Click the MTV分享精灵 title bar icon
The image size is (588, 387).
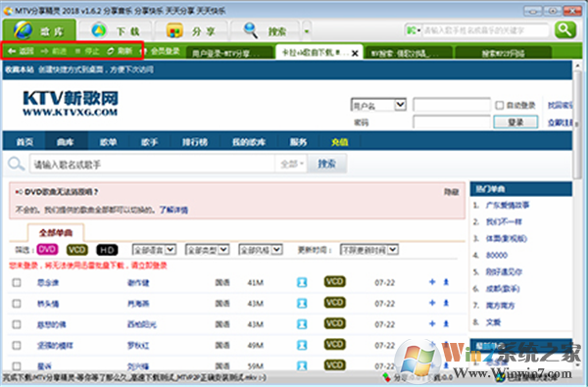[x=8, y=11]
